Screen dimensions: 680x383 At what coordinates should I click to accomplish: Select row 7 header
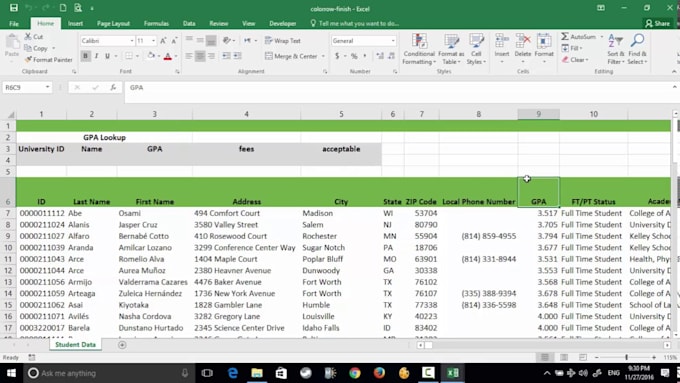8,213
